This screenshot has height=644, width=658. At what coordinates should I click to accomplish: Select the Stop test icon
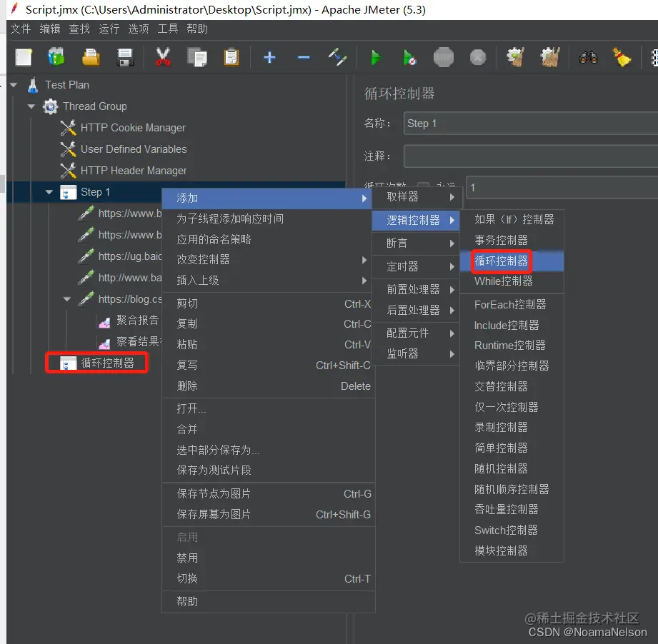(443, 57)
